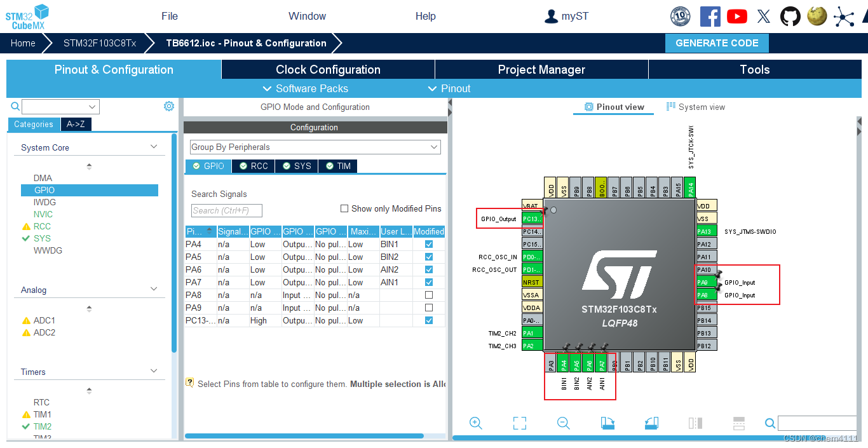Click the Facebook icon in the header
The height and width of the screenshot is (448, 868).
(710, 16)
